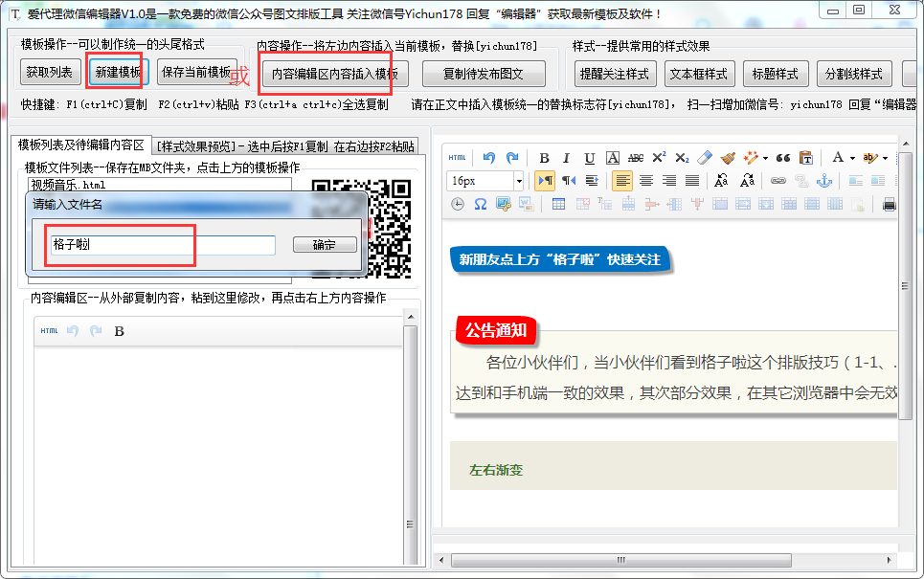Screen dimensions: 924x579
Task: Insert date and time with the clock icon
Action: pyautogui.click(x=458, y=205)
